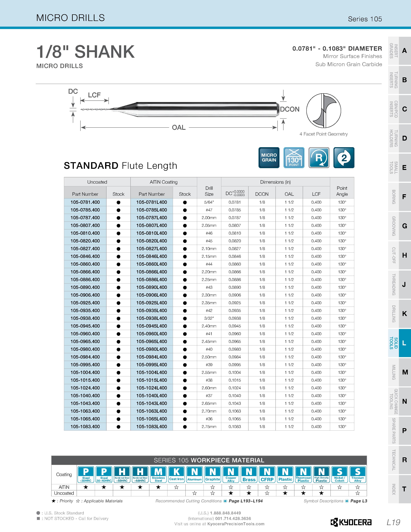
Task: Click the S Nickel / Cobalt icon
Action: (339, 474)
